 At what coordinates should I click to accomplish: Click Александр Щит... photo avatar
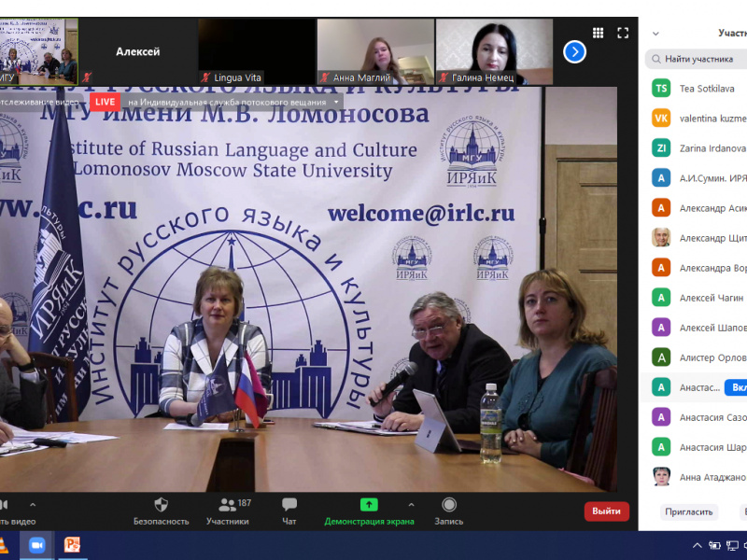pyautogui.click(x=661, y=238)
